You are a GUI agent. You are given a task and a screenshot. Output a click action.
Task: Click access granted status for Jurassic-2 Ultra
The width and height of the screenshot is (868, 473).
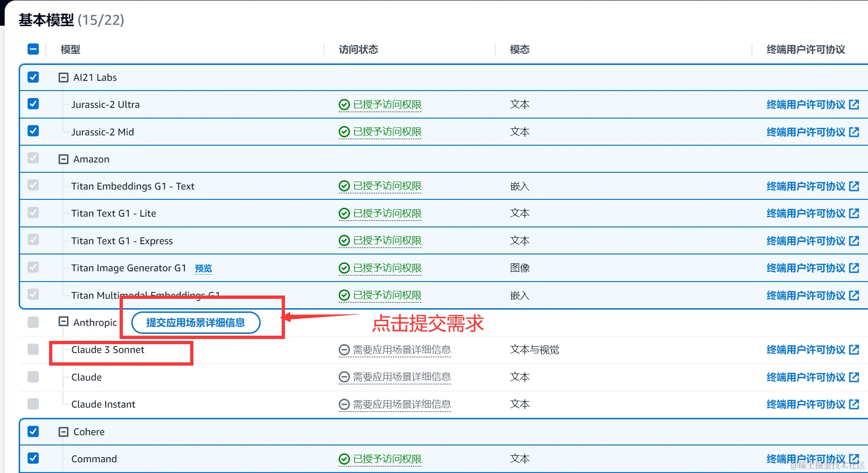point(380,105)
